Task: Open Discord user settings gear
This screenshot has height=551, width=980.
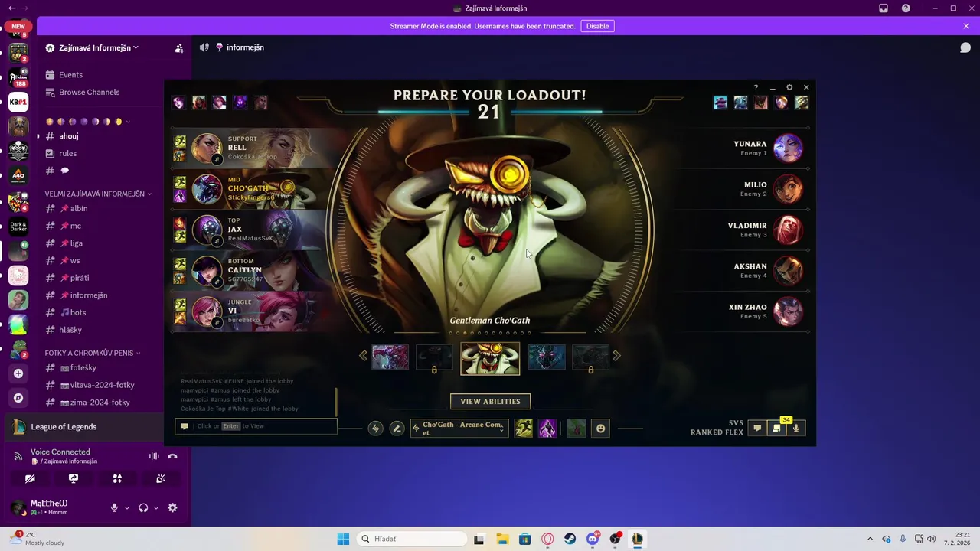Action: click(172, 507)
